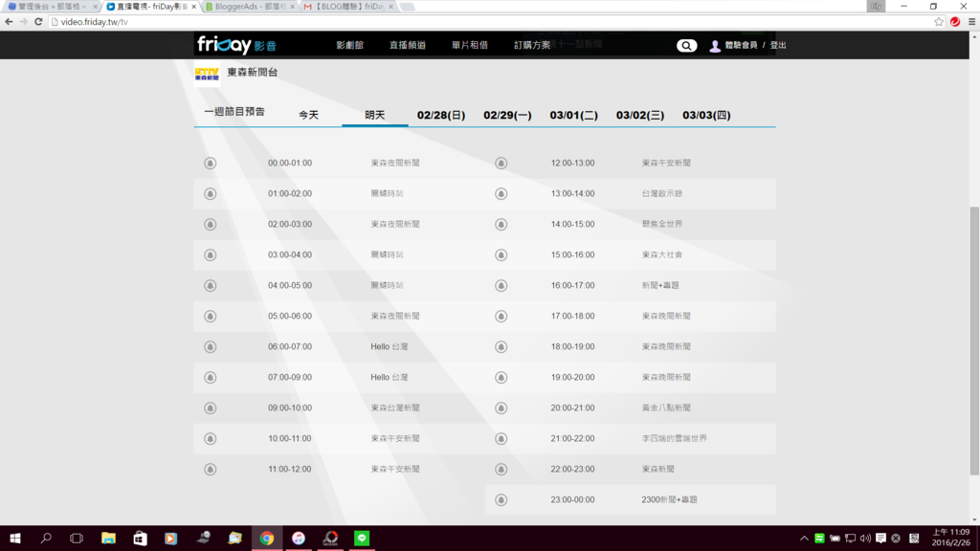
Task: Click the ETTV news channel logo
Action: point(207,74)
